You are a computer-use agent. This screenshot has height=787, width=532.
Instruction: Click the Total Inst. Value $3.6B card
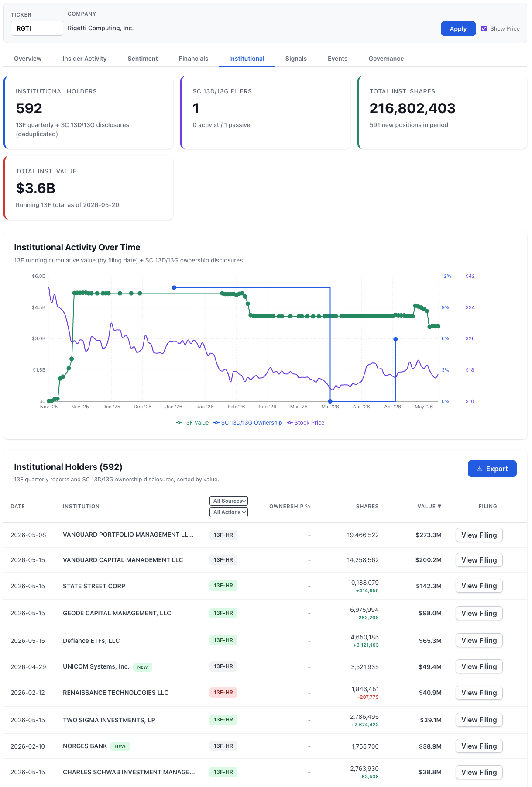pyautogui.click(x=89, y=188)
